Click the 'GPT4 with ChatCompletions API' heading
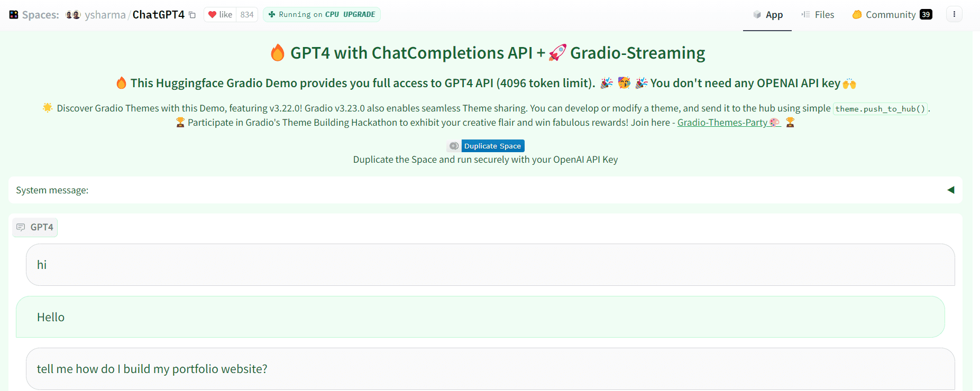Viewport: 980px width, 391px height. [487, 53]
